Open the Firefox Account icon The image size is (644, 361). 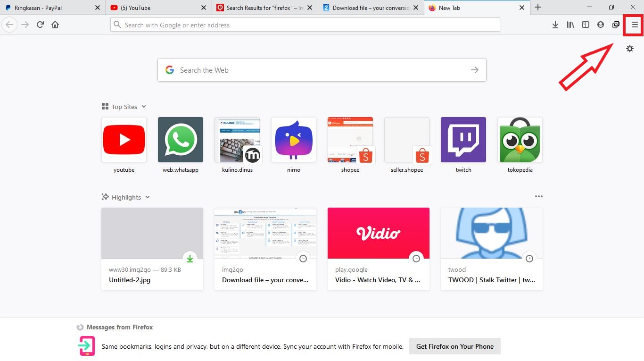(601, 25)
